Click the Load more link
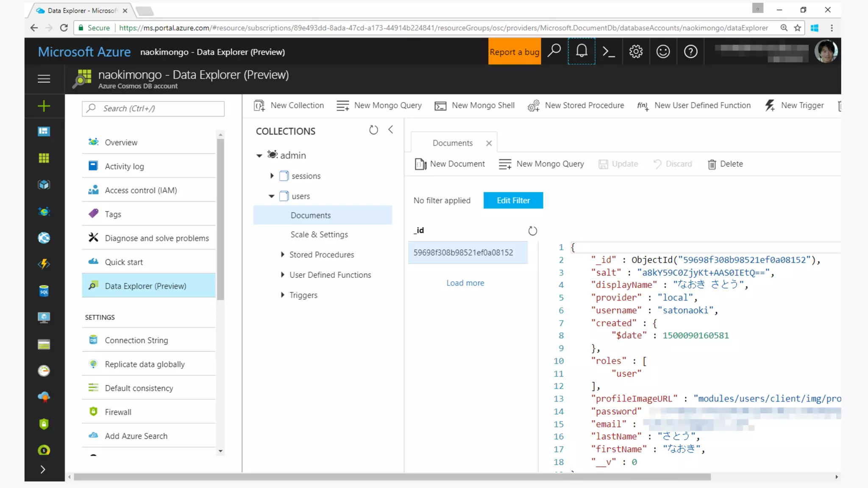 (465, 283)
